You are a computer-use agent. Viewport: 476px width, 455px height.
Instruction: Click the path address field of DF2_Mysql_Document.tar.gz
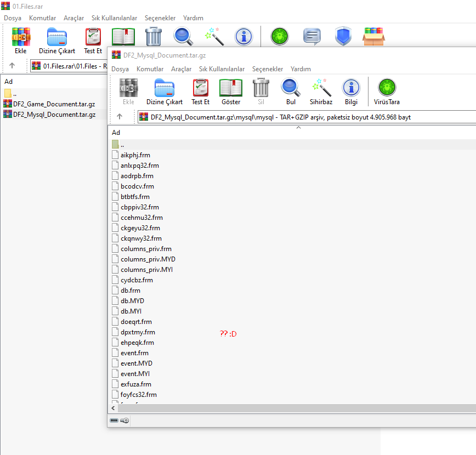307,117
